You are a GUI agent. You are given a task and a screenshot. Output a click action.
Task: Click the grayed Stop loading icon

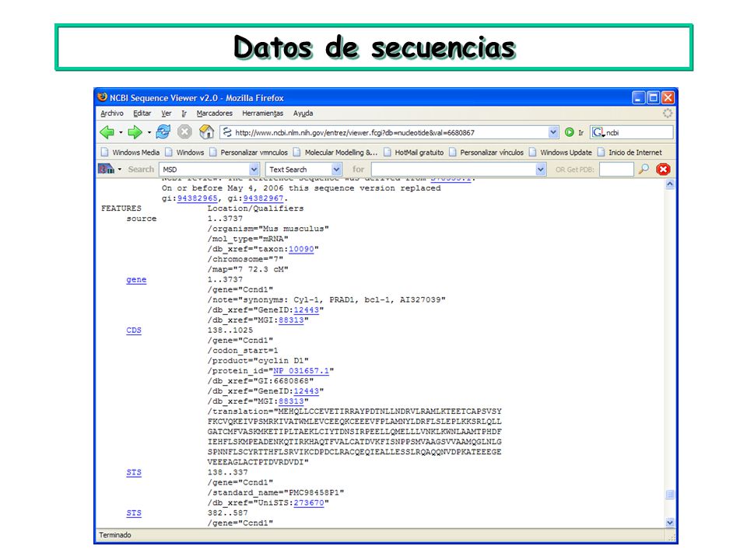[x=185, y=132]
